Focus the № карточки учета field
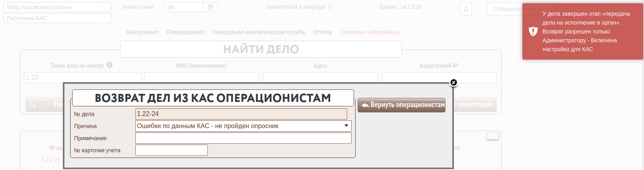 [172, 150]
